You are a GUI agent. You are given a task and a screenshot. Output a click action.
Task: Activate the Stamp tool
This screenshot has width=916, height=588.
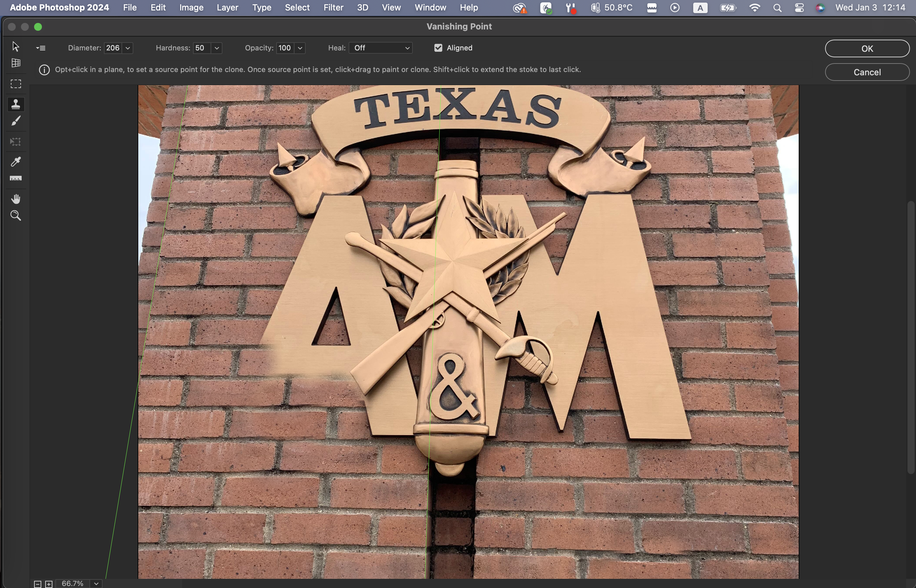point(16,104)
